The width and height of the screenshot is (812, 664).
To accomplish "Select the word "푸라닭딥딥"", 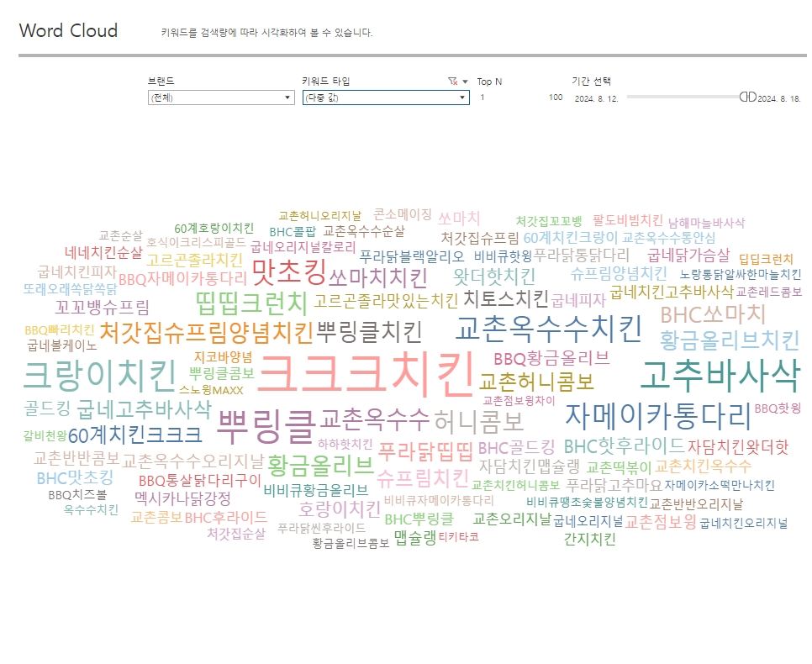I will [x=425, y=451].
